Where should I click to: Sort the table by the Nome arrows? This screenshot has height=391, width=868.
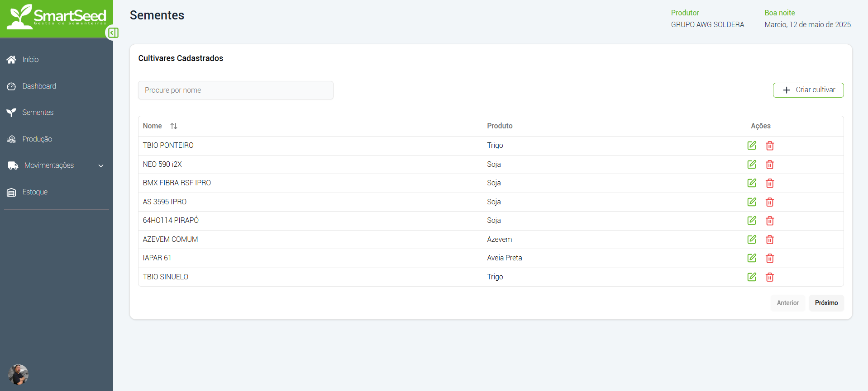(x=174, y=126)
